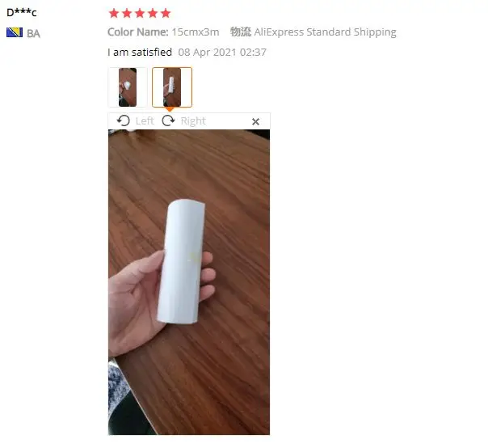Click the fourth red rating star
Image resolution: width=488 pixels, height=448 pixels.
pos(153,14)
